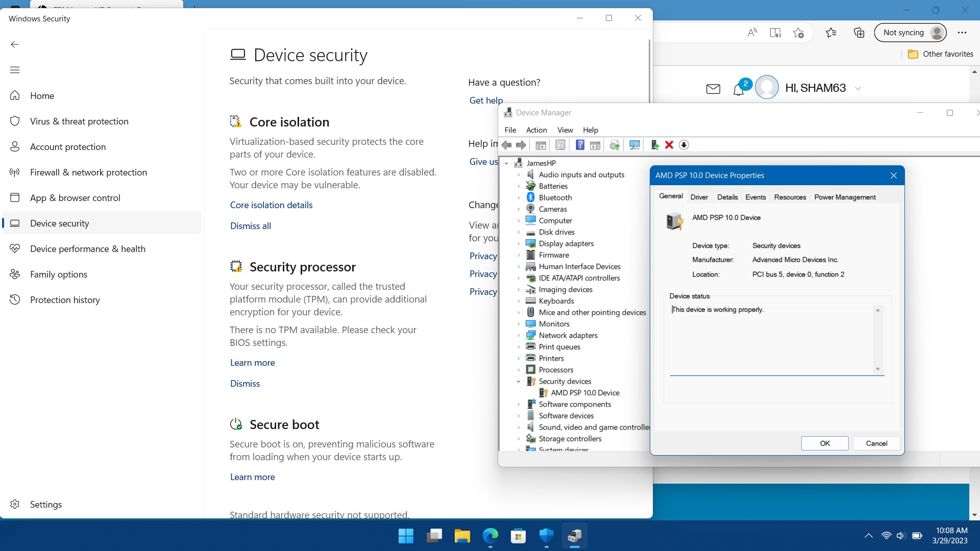Click the Properties icon in Device Manager toolbar
This screenshot has height=551, width=980.
click(560, 145)
